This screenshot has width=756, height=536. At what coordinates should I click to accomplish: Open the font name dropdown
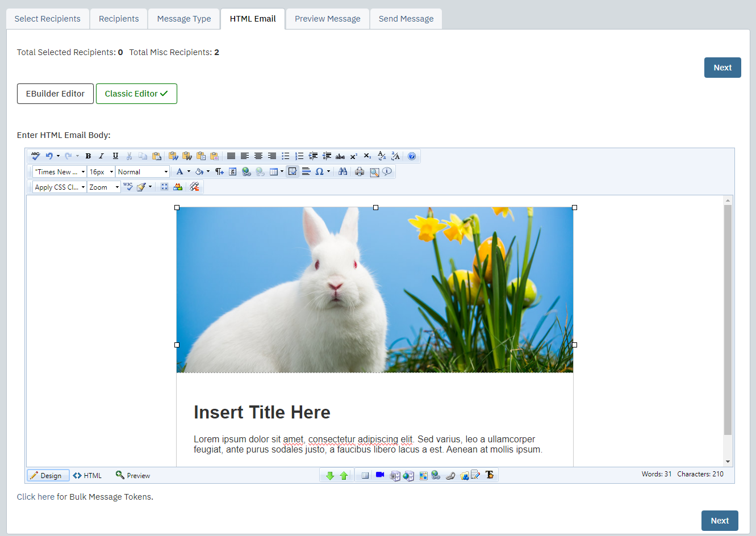click(60, 171)
